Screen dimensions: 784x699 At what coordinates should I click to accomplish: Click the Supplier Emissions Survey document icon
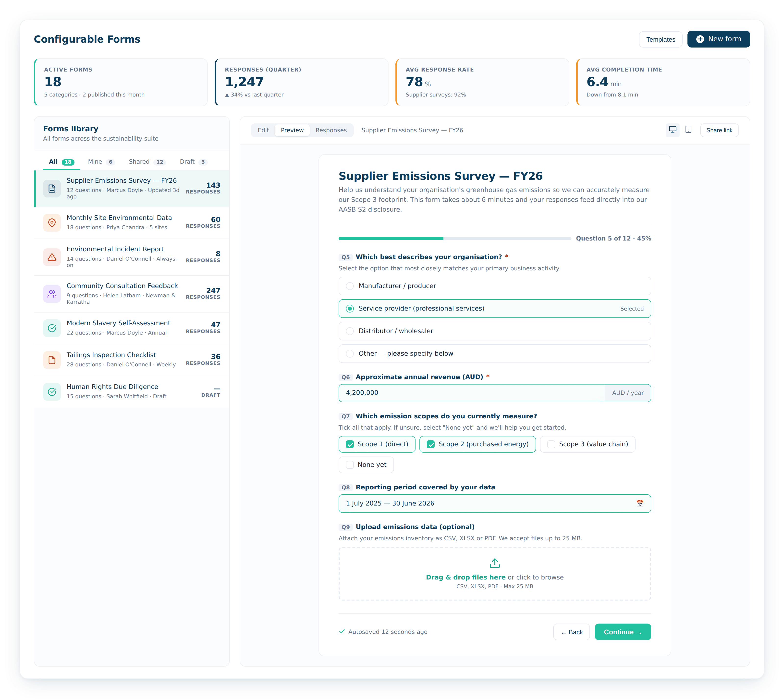(x=52, y=188)
